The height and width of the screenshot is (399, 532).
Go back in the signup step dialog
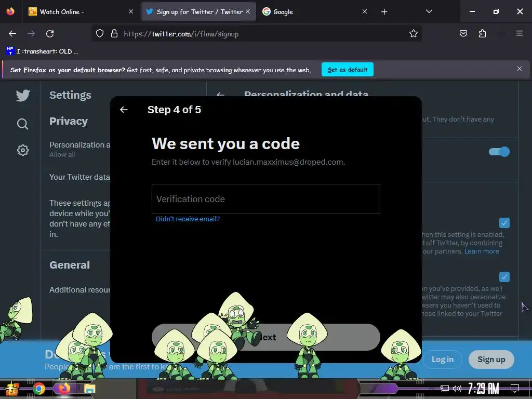click(124, 110)
